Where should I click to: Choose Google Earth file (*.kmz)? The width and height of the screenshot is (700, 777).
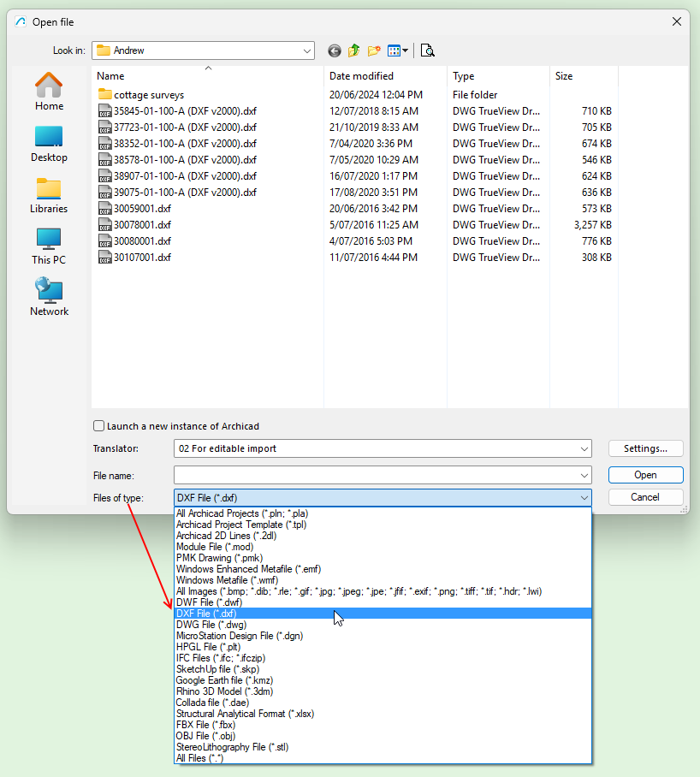(x=383, y=680)
